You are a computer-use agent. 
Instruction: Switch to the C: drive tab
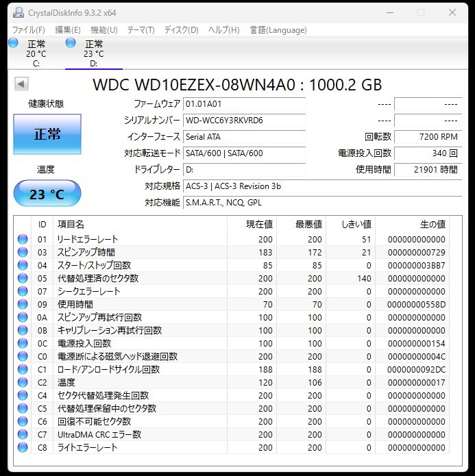36,53
